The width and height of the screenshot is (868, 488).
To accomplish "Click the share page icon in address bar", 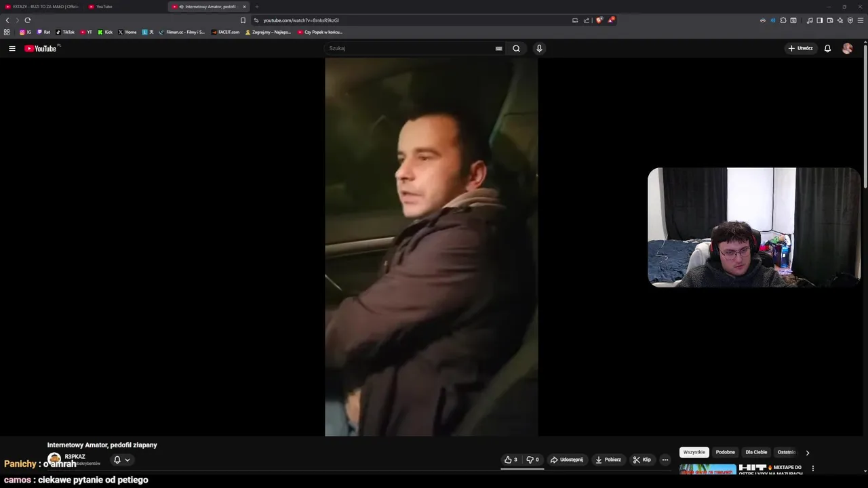I will (x=587, y=20).
